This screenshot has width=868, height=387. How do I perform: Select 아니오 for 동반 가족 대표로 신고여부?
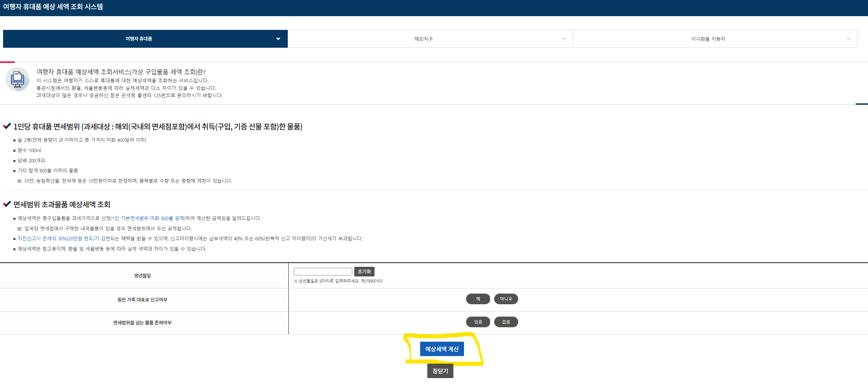(x=506, y=299)
